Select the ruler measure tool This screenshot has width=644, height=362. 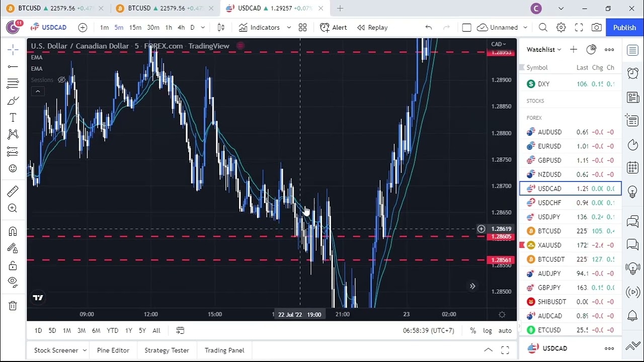tap(13, 191)
